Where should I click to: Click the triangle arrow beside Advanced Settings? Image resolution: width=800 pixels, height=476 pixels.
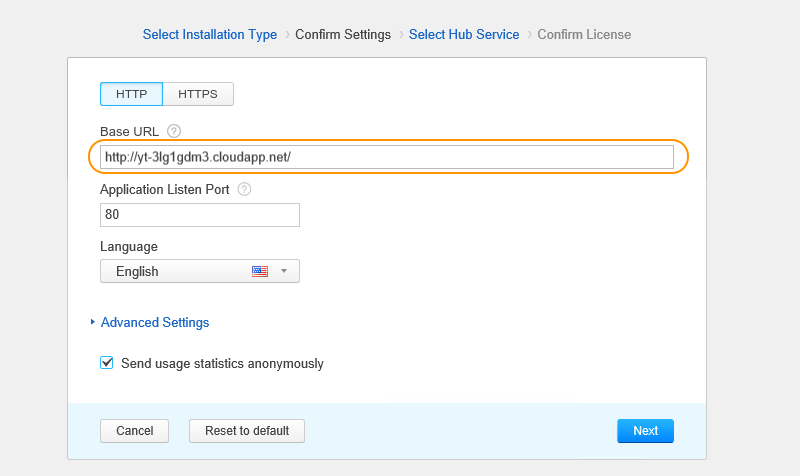pos(93,322)
